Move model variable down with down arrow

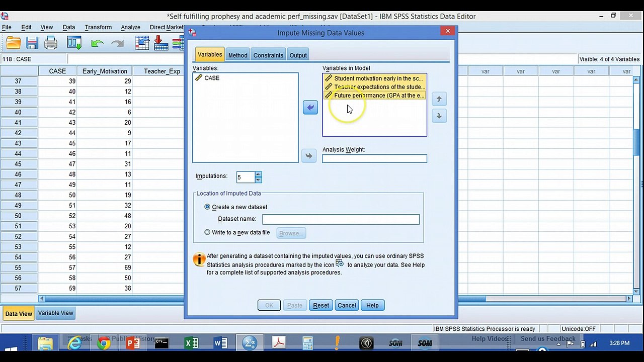tap(439, 116)
